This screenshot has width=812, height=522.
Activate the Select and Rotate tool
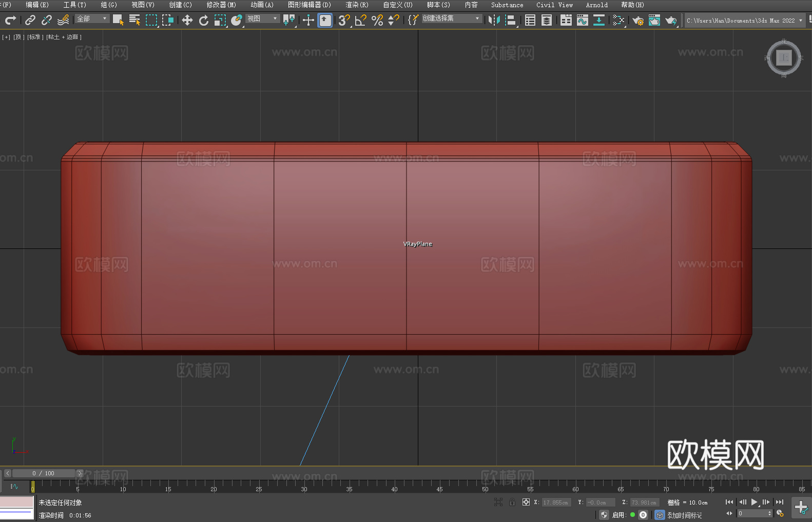tap(204, 20)
